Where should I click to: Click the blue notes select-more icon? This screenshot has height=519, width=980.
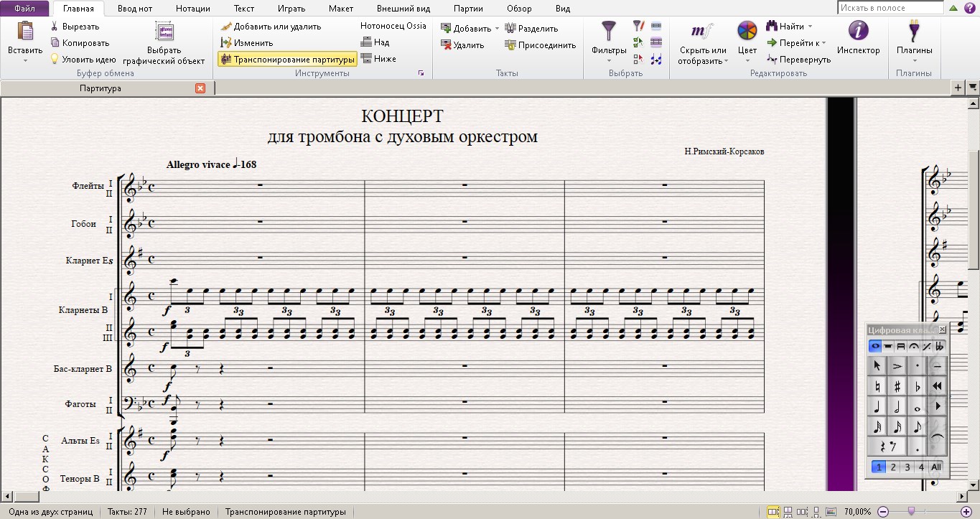(x=656, y=60)
